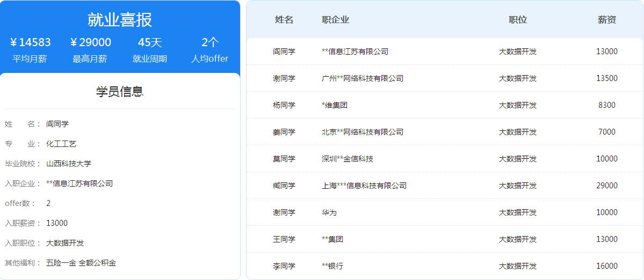Select 阎同学 in the student info panel
The height and width of the screenshot is (280, 644).
(x=57, y=124)
